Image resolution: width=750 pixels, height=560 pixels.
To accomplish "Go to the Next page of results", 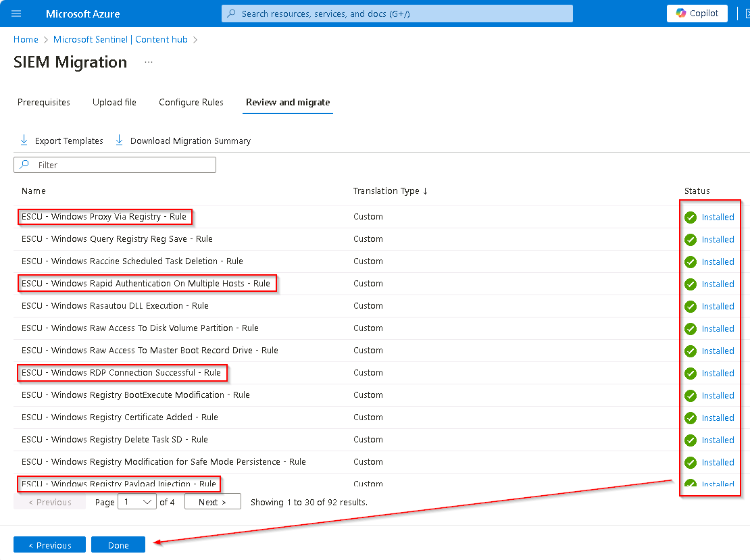I will click(x=212, y=502).
